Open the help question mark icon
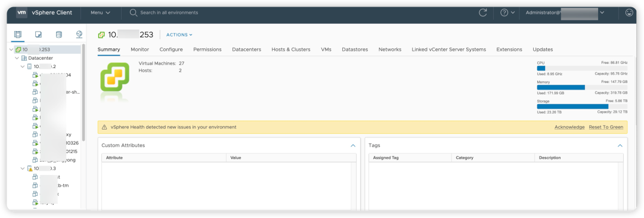 (504, 13)
